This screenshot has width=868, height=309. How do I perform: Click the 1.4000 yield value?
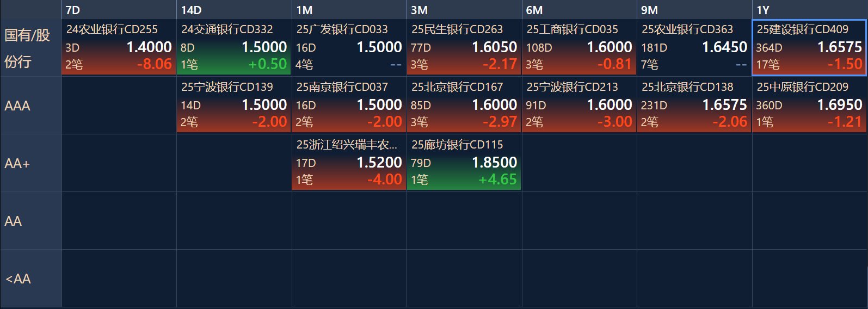coord(149,47)
